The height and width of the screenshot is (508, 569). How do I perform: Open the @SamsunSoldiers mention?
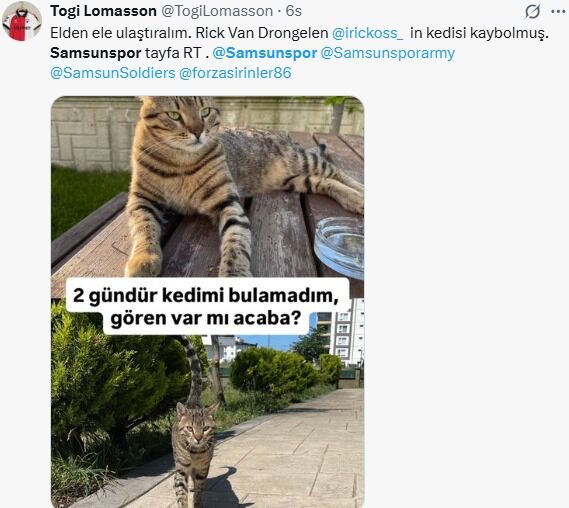point(113,73)
